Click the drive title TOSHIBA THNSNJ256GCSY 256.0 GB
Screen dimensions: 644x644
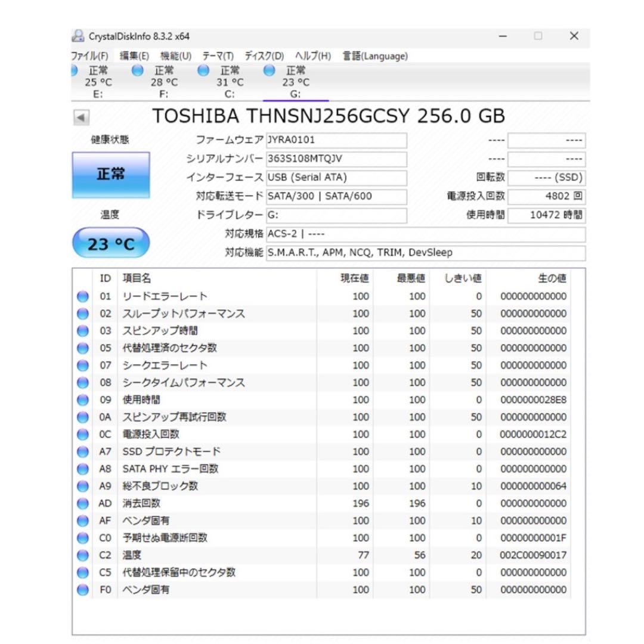click(x=329, y=116)
